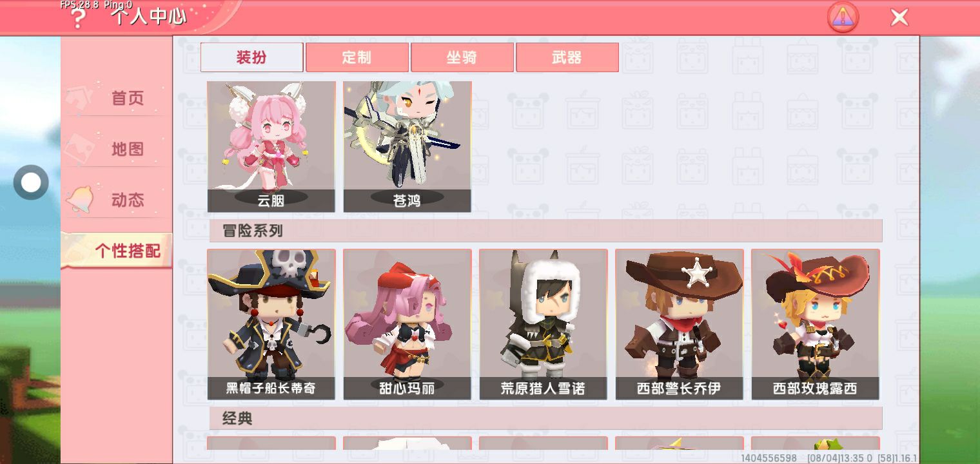Tap the floating white circle assist button
The height and width of the screenshot is (464, 980).
31,183
